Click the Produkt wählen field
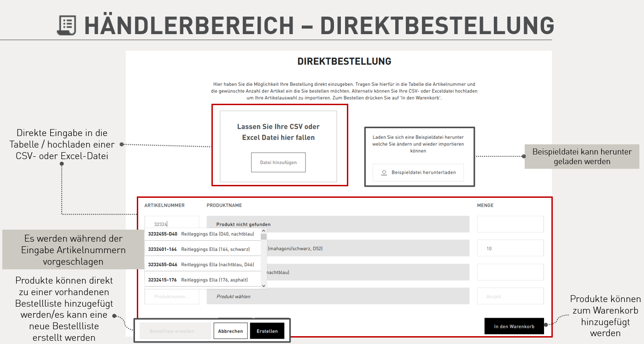Viewport: 644px width, 344px height. 338,297
